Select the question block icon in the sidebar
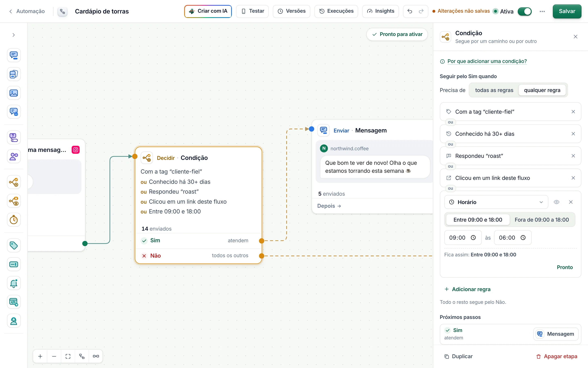This screenshot has height=368, width=588. coord(14,138)
